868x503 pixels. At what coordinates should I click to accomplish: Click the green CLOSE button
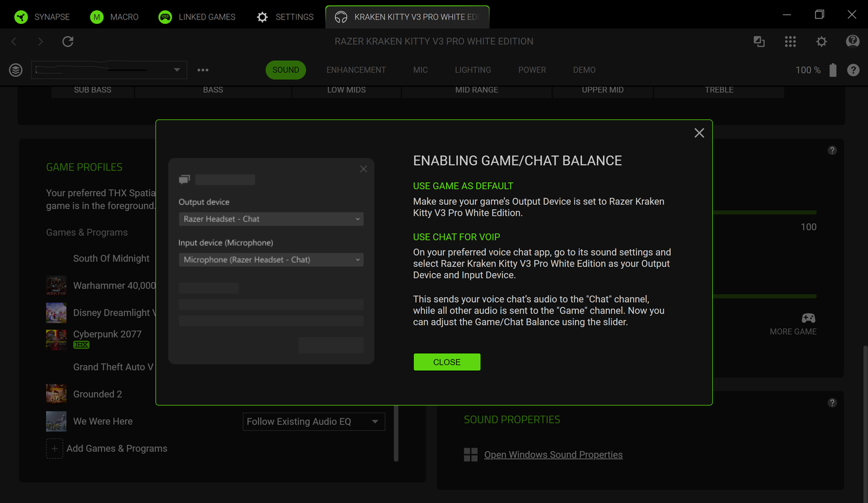tap(447, 362)
